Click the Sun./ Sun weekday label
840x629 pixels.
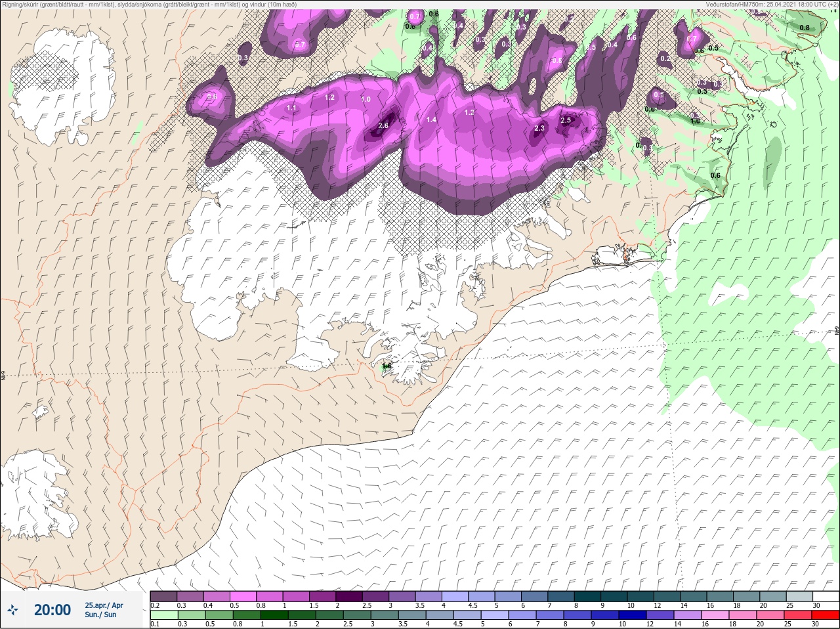[100, 615]
